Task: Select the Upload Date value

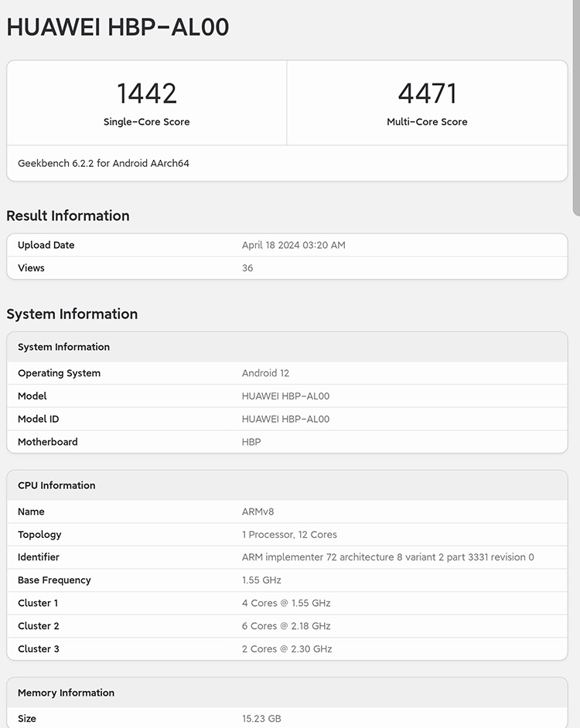Action: pos(293,245)
